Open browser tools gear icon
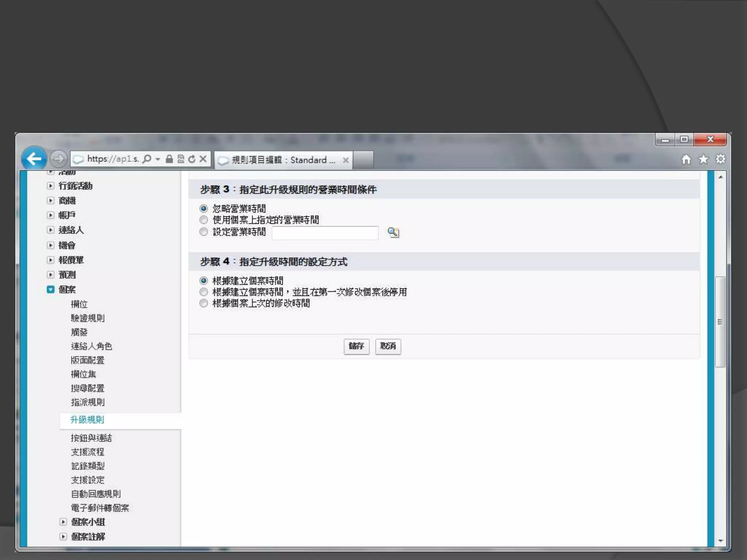Viewport: 747px width, 560px height. click(x=720, y=159)
